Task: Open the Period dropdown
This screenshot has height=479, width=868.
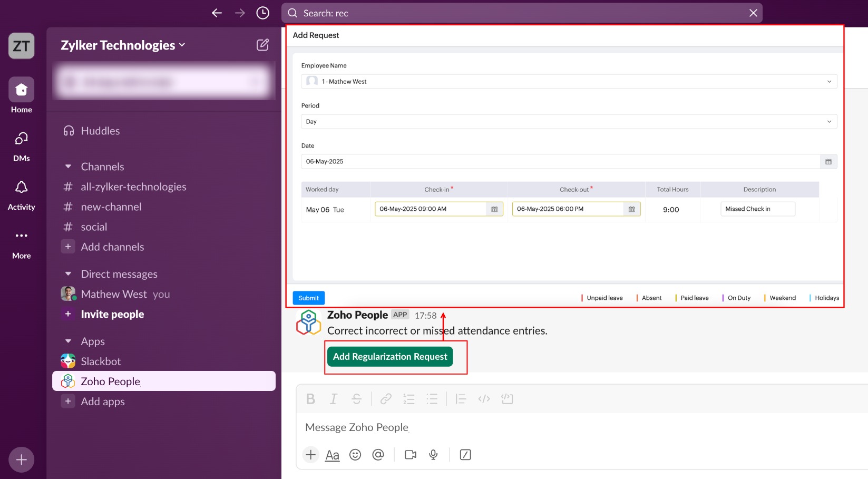Action: pyautogui.click(x=569, y=121)
